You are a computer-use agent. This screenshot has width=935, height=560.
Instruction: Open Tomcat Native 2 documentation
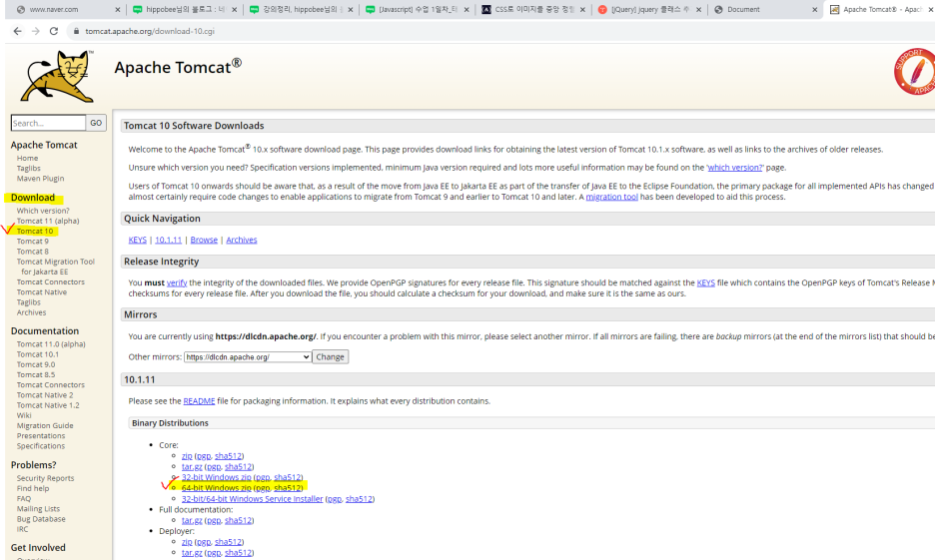45,395
